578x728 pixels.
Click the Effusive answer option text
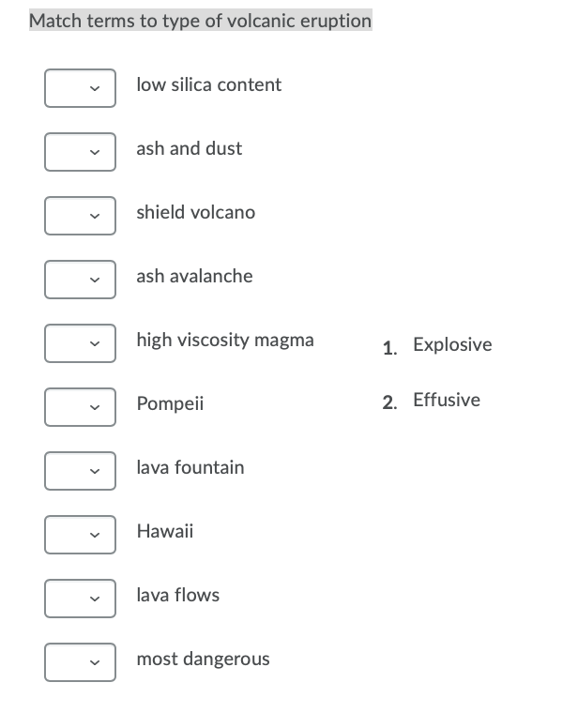[447, 400]
